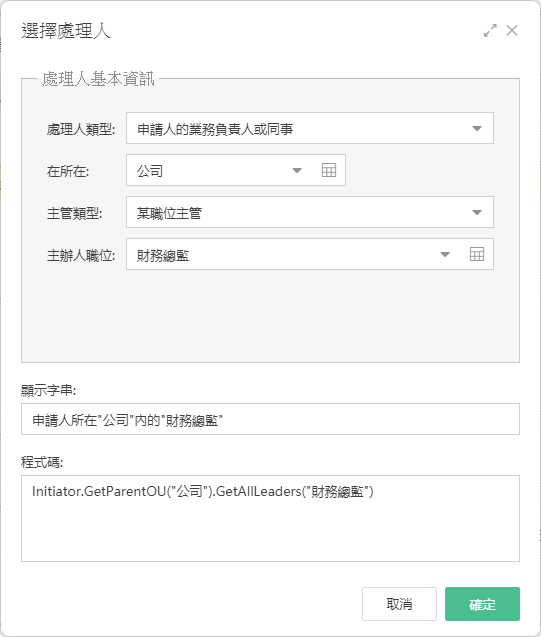Image resolution: width=541 pixels, height=637 pixels.
Task: Click the 處理人基本資訊 group heading
Action: click(98, 79)
